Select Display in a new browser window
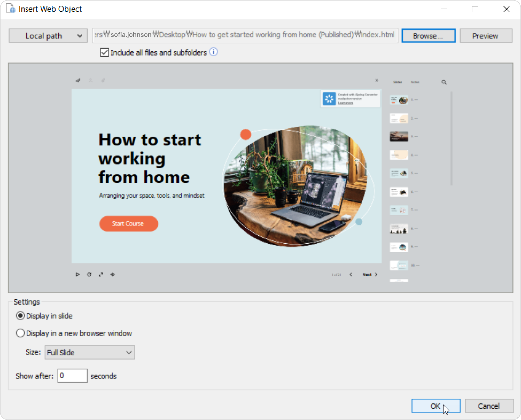521x420 pixels. tap(20, 333)
